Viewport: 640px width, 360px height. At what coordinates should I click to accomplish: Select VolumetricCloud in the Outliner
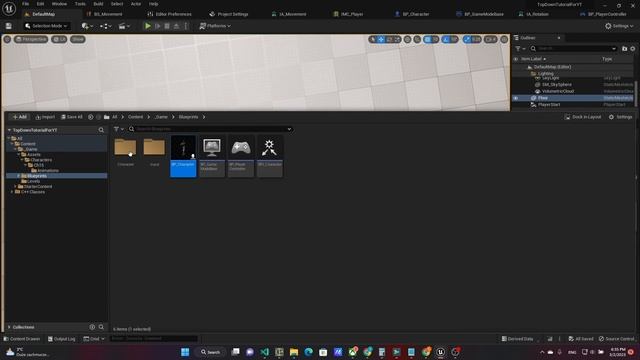coord(558,91)
